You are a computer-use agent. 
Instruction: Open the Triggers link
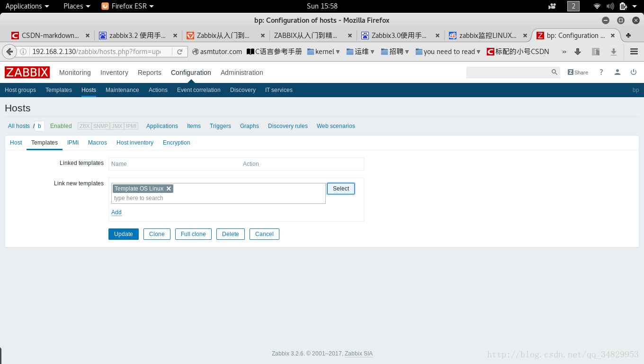(220, 126)
